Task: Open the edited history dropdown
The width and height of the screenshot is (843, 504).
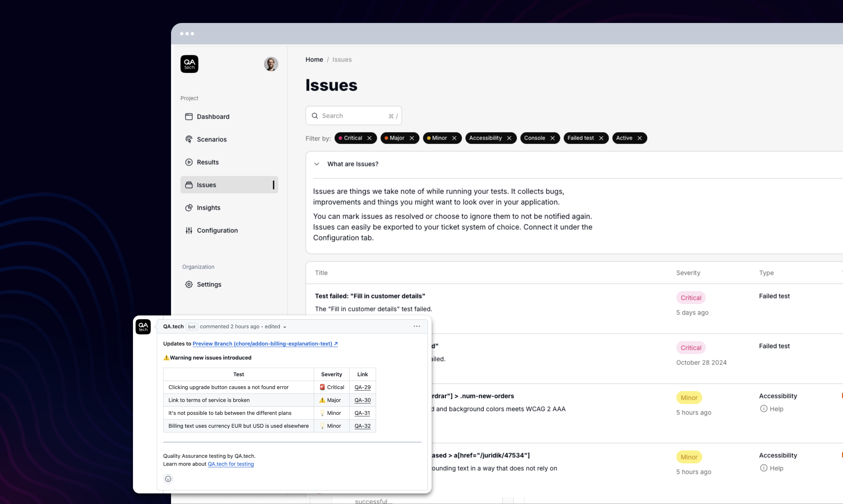Action: tap(276, 326)
